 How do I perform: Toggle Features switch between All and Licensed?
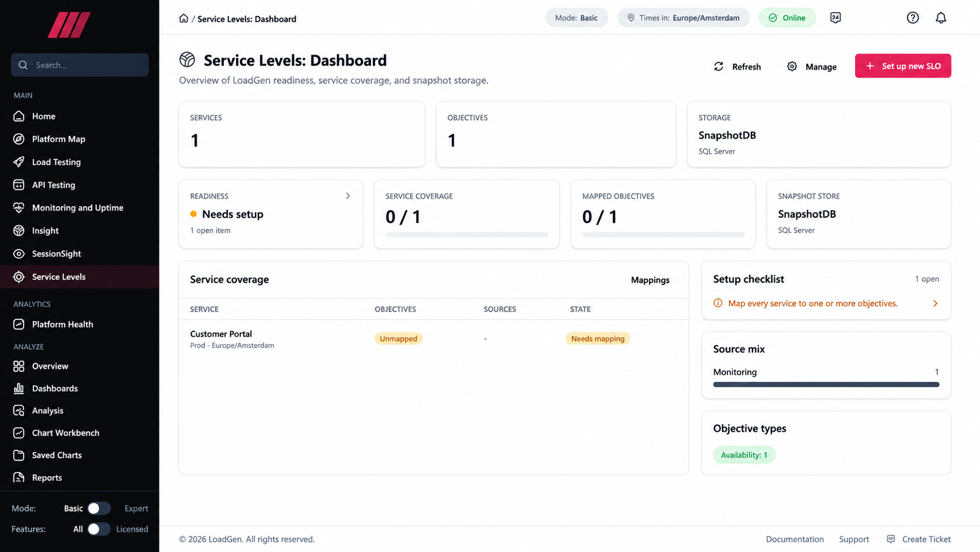tap(98, 529)
